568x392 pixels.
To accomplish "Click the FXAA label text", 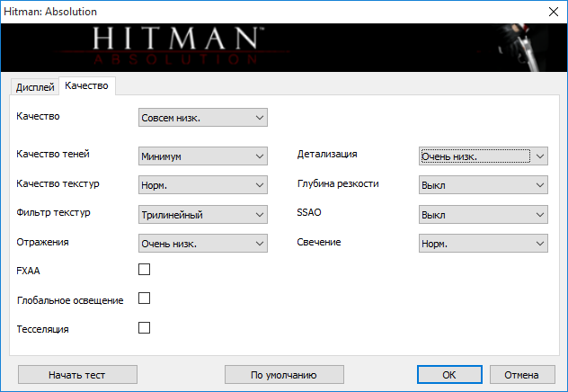I will point(28,271).
